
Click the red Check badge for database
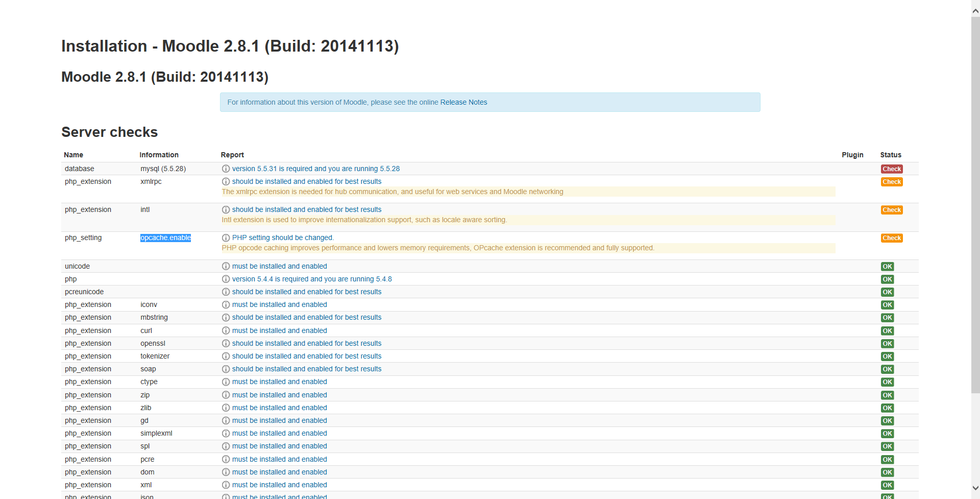892,169
